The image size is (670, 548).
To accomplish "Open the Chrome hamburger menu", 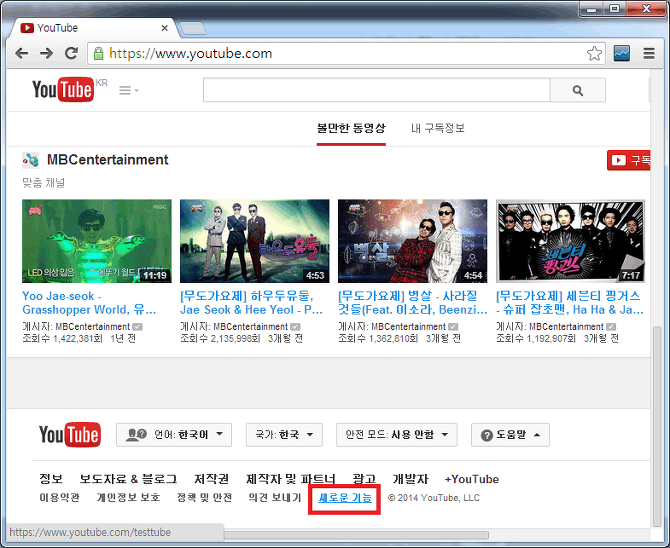I will [649, 53].
